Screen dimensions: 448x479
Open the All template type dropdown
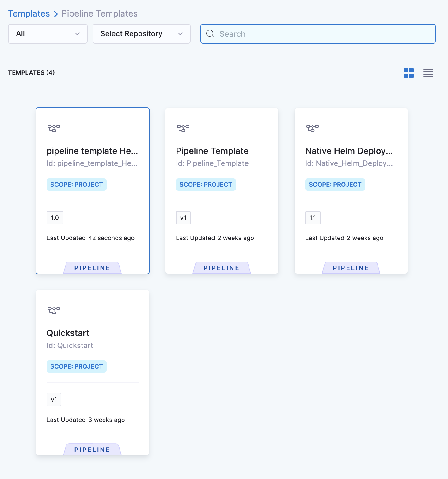(48, 34)
